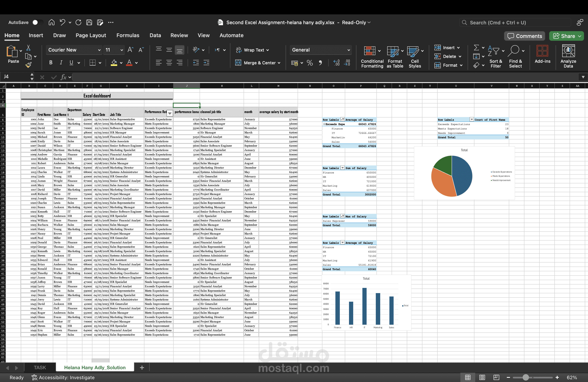Toggle Page Layout view in status bar
Image resolution: width=588 pixels, height=382 pixels.
[x=482, y=377]
